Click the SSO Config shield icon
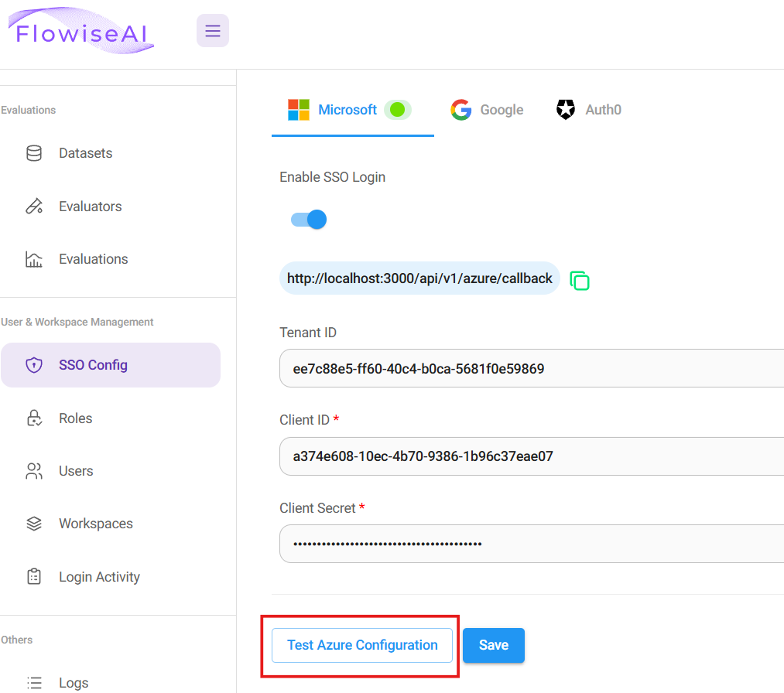This screenshot has width=784, height=693. tap(34, 365)
